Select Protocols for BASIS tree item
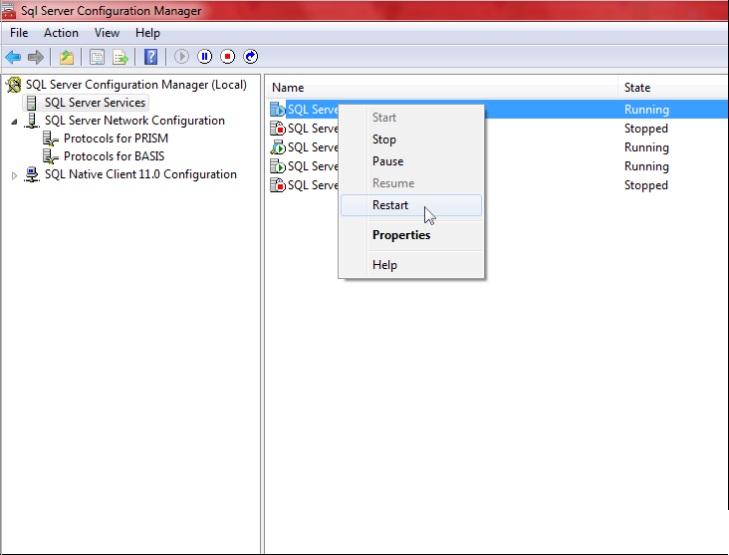 tap(114, 156)
